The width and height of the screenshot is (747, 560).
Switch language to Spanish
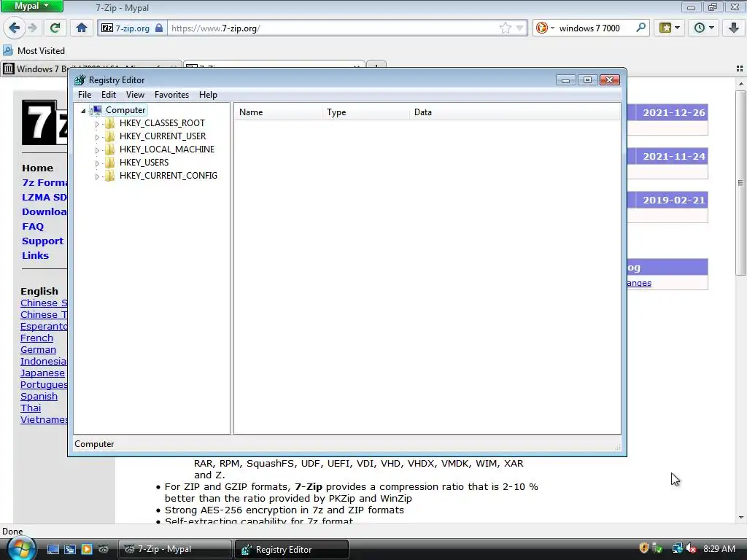tap(39, 396)
